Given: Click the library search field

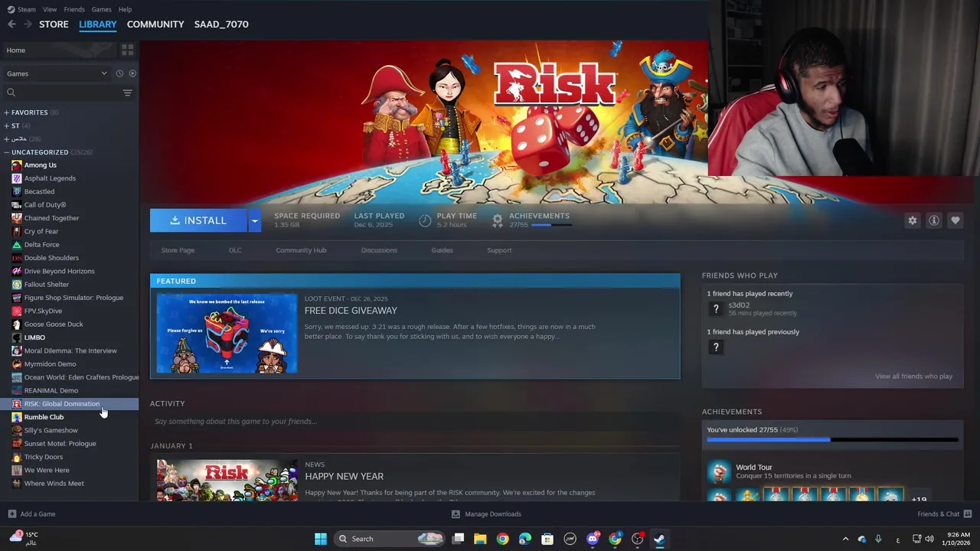Looking at the screenshot, I should pyautogui.click(x=61, y=93).
